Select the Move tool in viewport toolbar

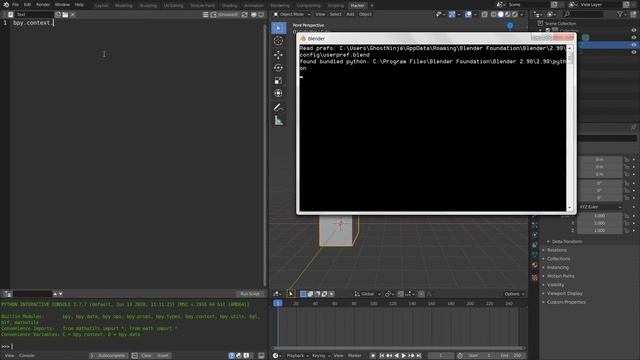tap(278, 55)
